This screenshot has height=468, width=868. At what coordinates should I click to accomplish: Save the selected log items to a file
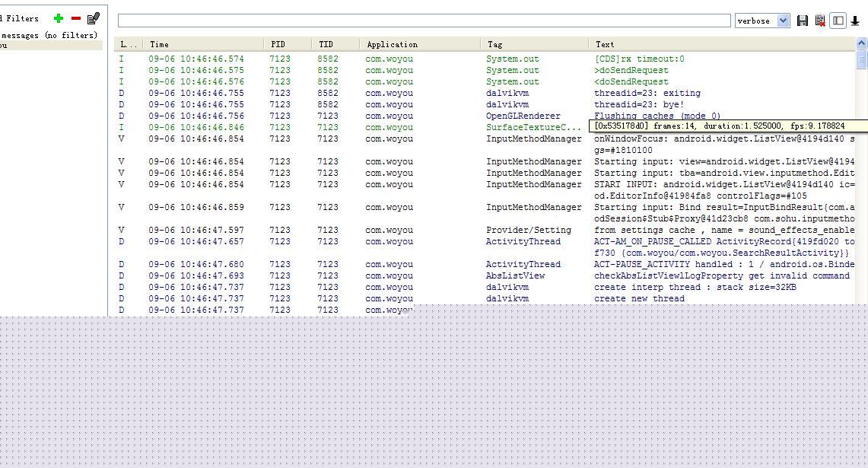click(x=802, y=21)
